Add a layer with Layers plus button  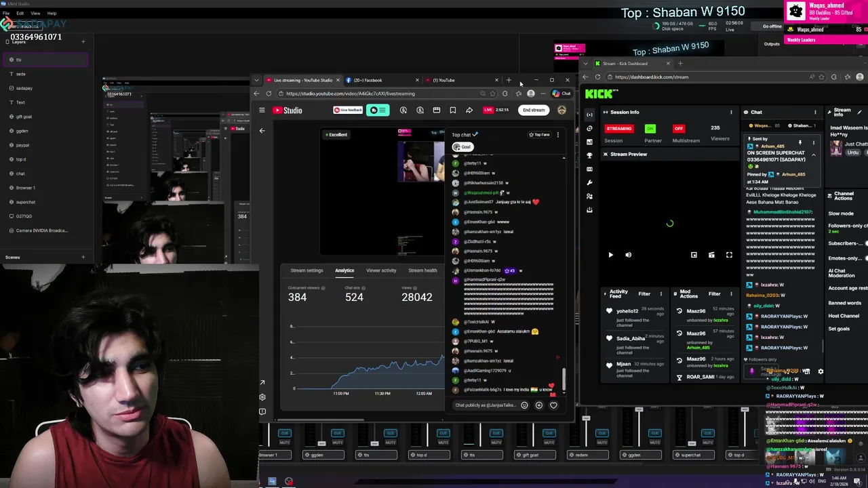pos(83,41)
